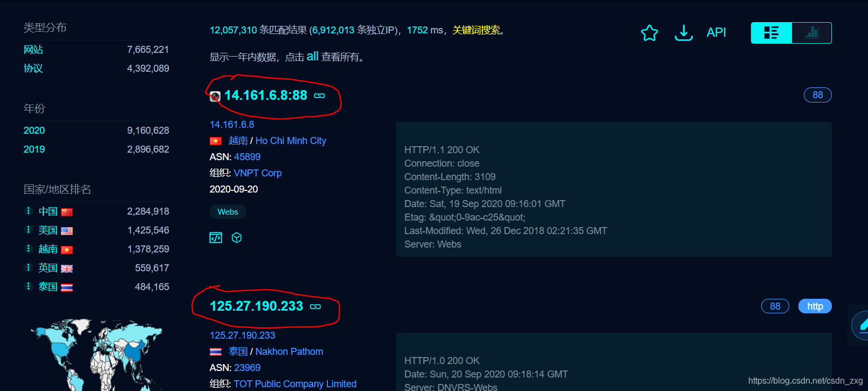The height and width of the screenshot is (391, 868).
Task: Click China flag in country ranking
Action: 67,212
